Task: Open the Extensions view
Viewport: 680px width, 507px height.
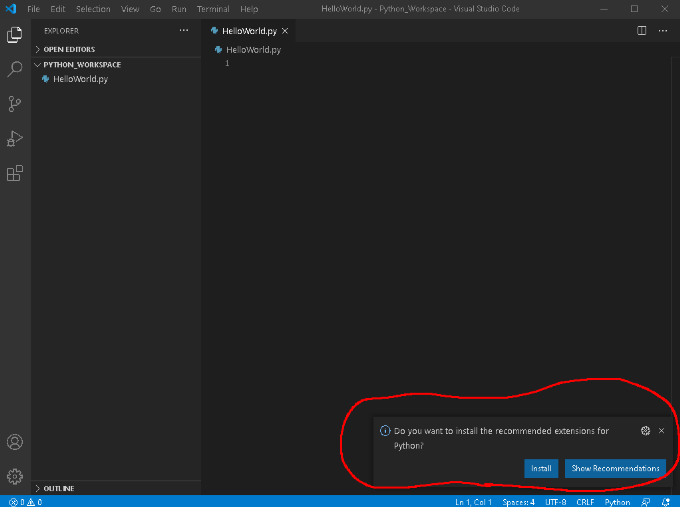Action: coord(15,173)
